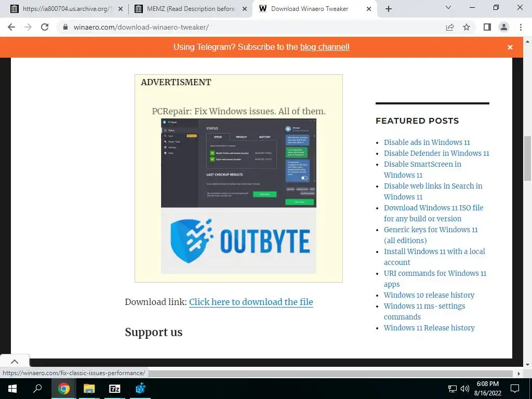
Task: Open File Explorer from the taskbar
Action: pos(89,389)
